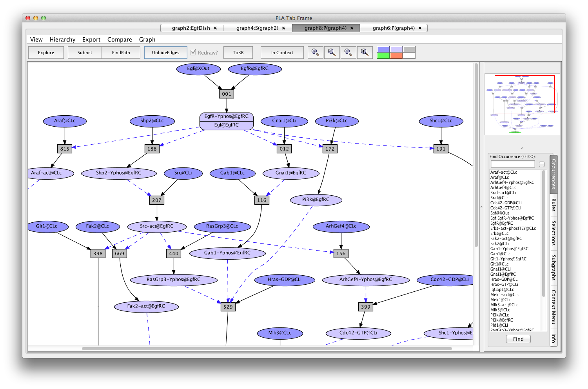588x389 pixels.
Task: Select the light lavender color swatch
Action: pos(396,49)
